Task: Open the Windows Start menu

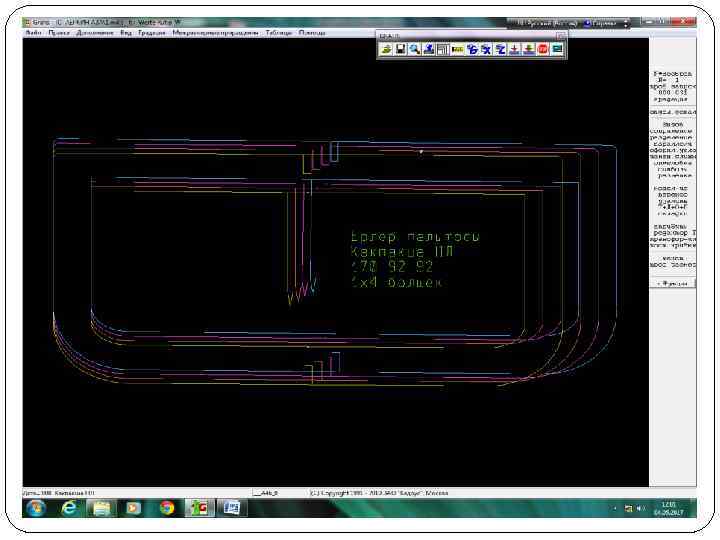Action: [x=35, y=508]
